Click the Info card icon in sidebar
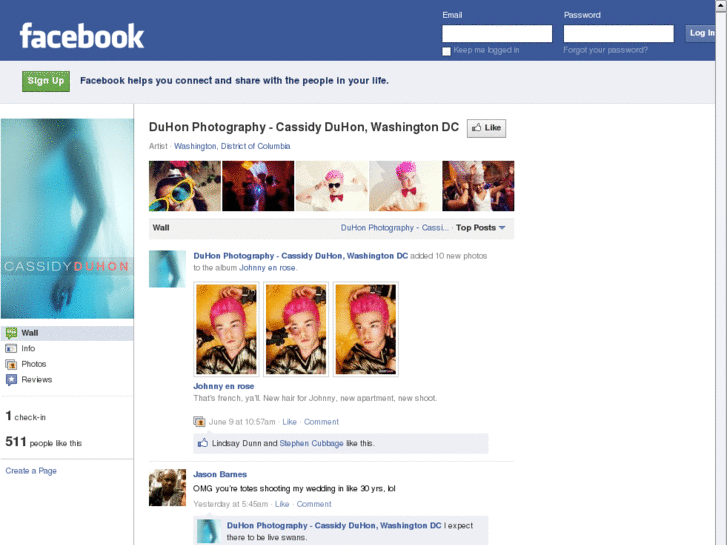This screenshot has height=545, width=727. tap(11, 348)
